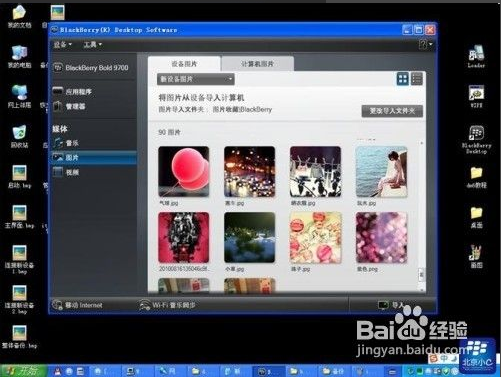Screen dimensions: 501x377
Task: Select the 主界面.bmp desktop file
Action: 19,217
